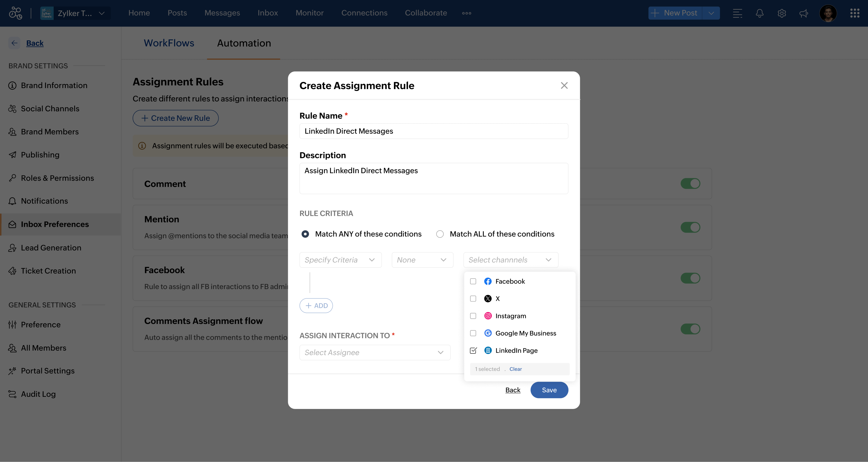Click the Back button in dialog
The width and height of the screenshot is (868, 462).
click(513, 390)
